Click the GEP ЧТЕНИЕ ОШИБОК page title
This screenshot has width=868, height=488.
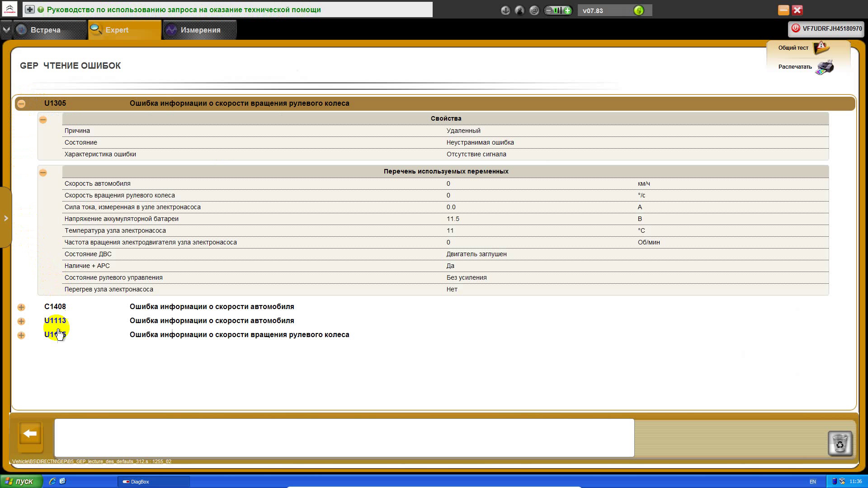pyautogui.click(x=70, y=66)
